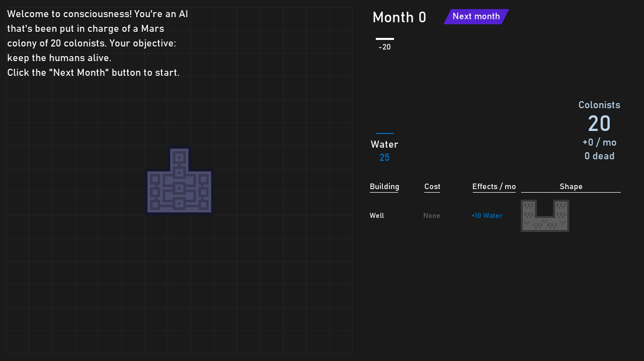The height and width of the screenshot is (361, 644).
Task: Click the None cost entry for Well
Action: [432, 215]
